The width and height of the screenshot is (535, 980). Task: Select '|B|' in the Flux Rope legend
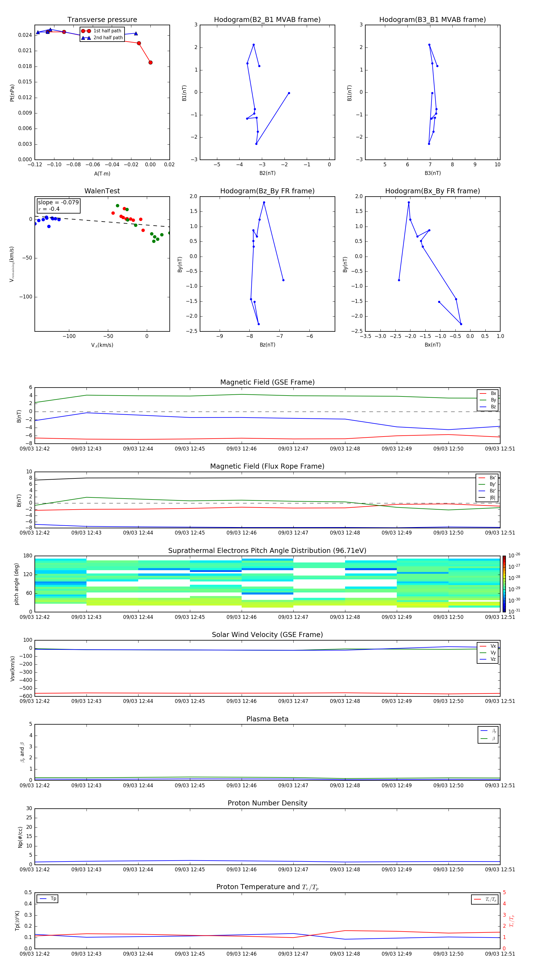pyautogui.click(x=487, y=498)
